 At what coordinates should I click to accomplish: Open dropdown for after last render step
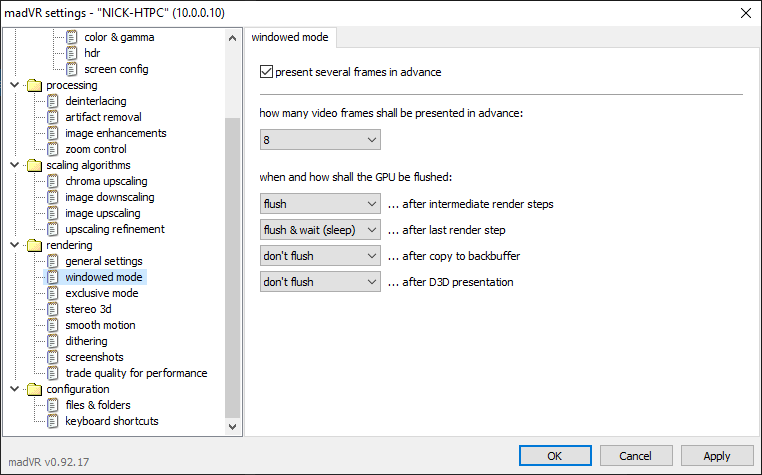(319, 230)
